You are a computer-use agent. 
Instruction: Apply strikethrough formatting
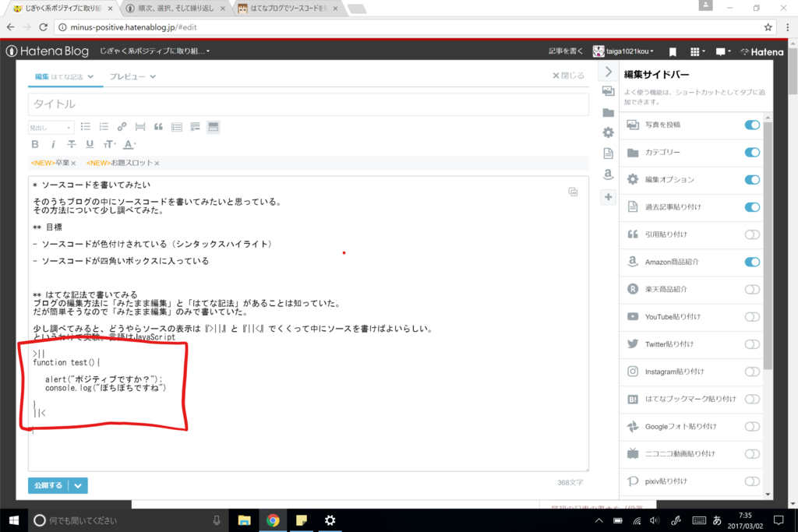(71, 144)
